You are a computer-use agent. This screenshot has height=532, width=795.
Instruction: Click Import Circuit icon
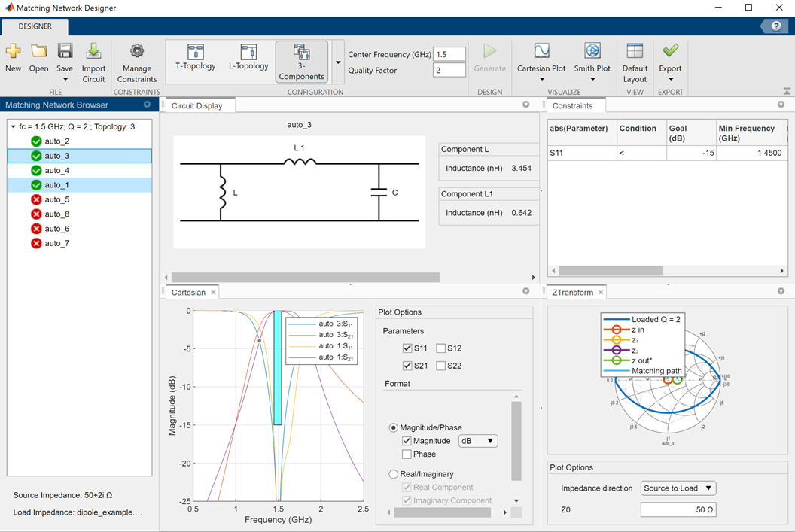click(x=93, y=52)
